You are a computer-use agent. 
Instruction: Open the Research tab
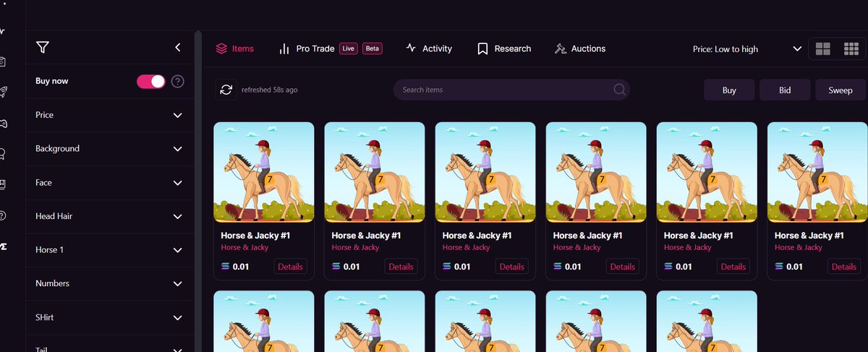(x=504, y=48)
